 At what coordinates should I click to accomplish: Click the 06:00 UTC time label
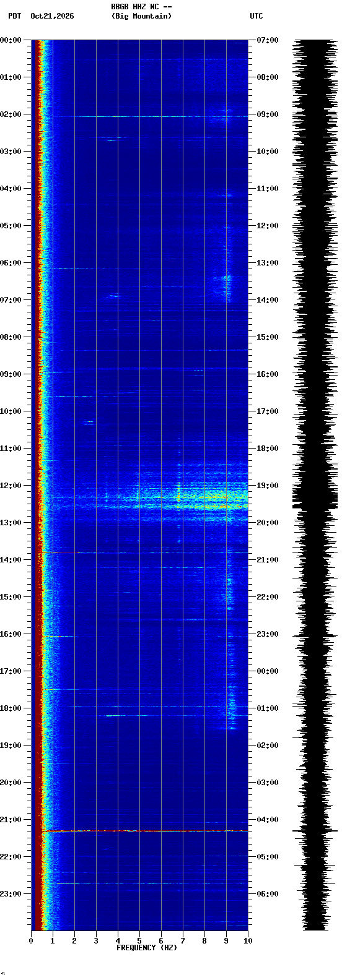click(x=267, y=894)
